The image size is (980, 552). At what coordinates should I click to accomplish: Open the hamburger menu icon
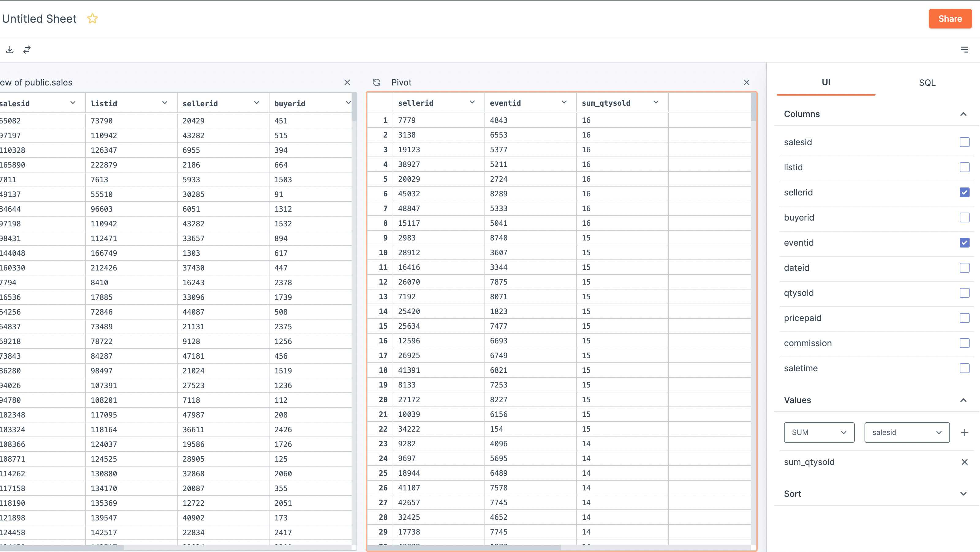point(964,50)
